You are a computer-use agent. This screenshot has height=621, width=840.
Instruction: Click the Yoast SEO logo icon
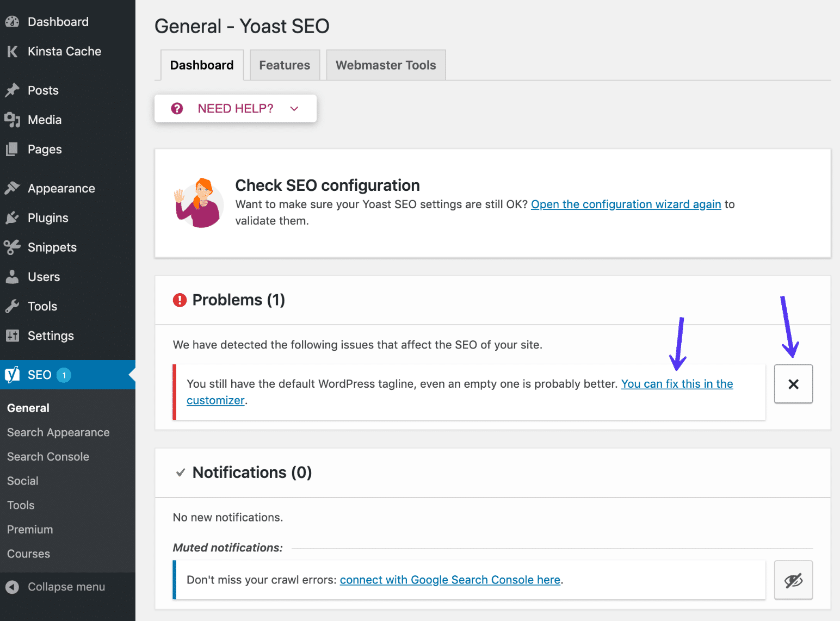click(12, 375)
